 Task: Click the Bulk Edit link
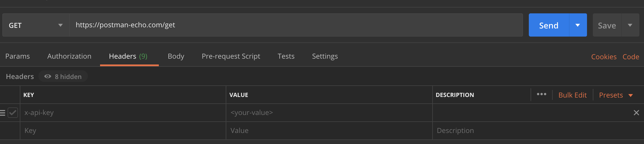(572, 95)
